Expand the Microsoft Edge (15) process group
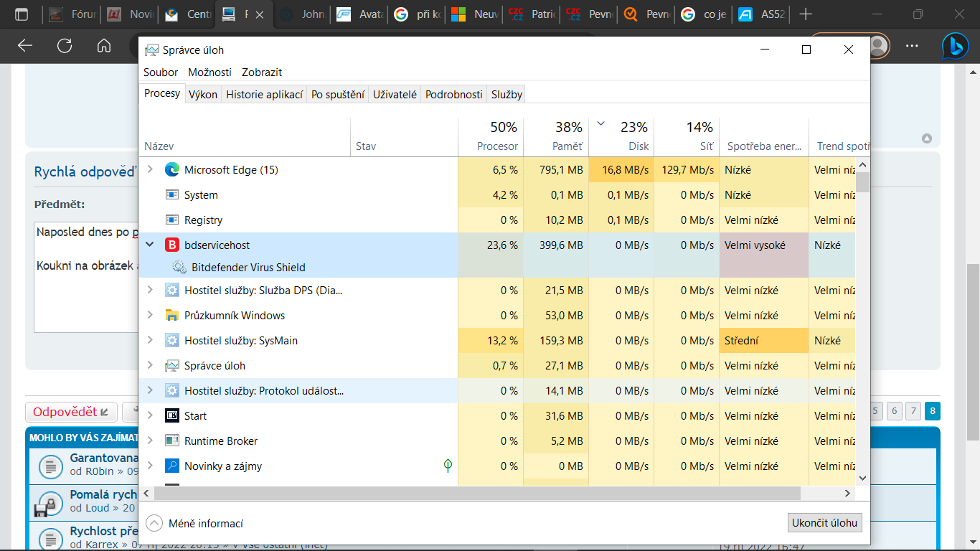The width and height of the screenshot is (980, 551). point(150,169)
